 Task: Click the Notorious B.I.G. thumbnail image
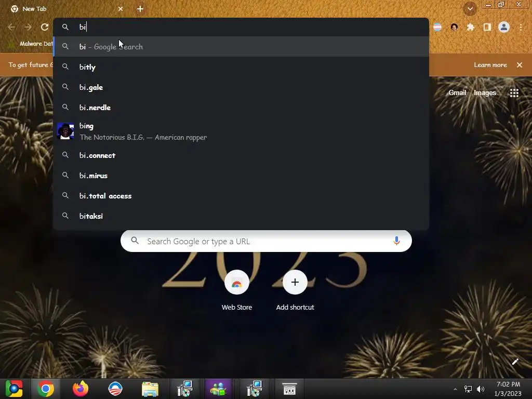[65, 131]
